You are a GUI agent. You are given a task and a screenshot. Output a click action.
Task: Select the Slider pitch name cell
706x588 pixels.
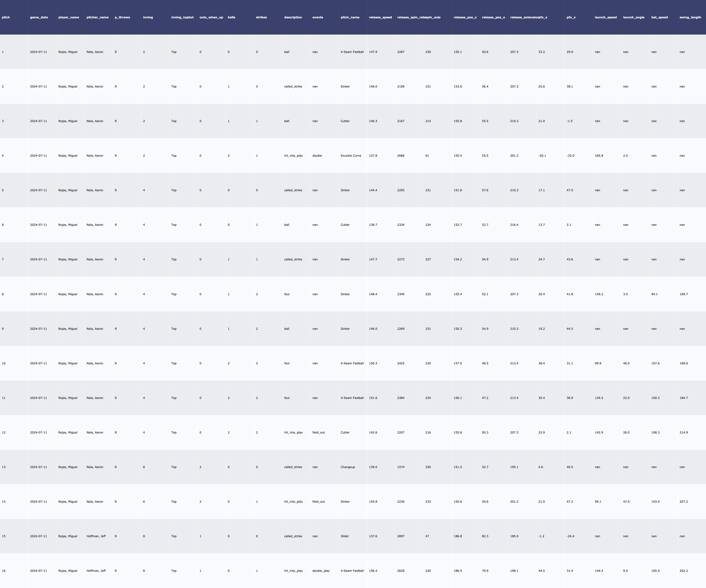point(345,536)
